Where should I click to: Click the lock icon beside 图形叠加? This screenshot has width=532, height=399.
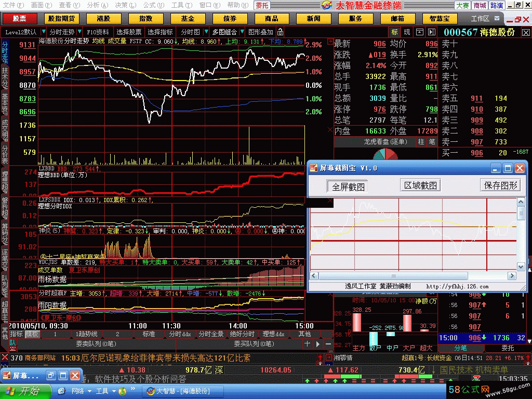coord(280,32)
